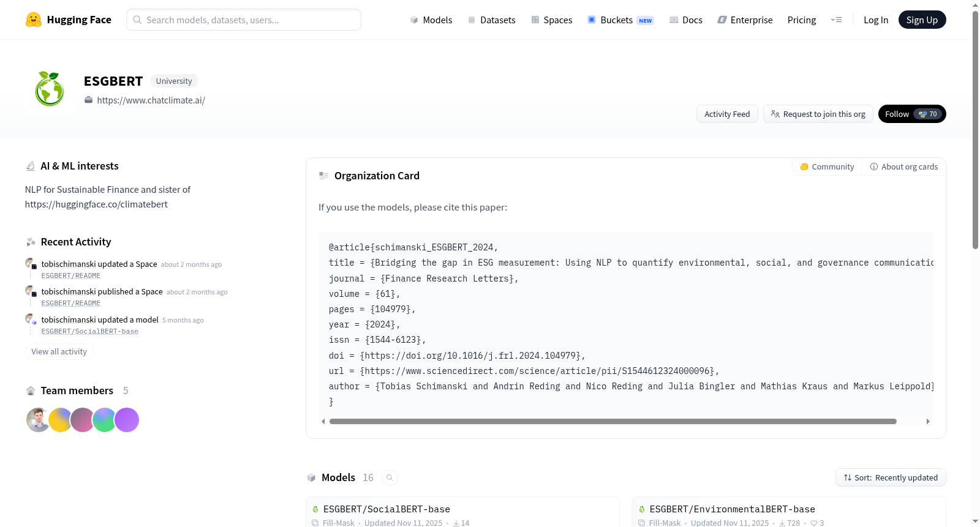Click the first team member avatar photo
The height and width of the screenshot is (527, 980).
(38, 420)
